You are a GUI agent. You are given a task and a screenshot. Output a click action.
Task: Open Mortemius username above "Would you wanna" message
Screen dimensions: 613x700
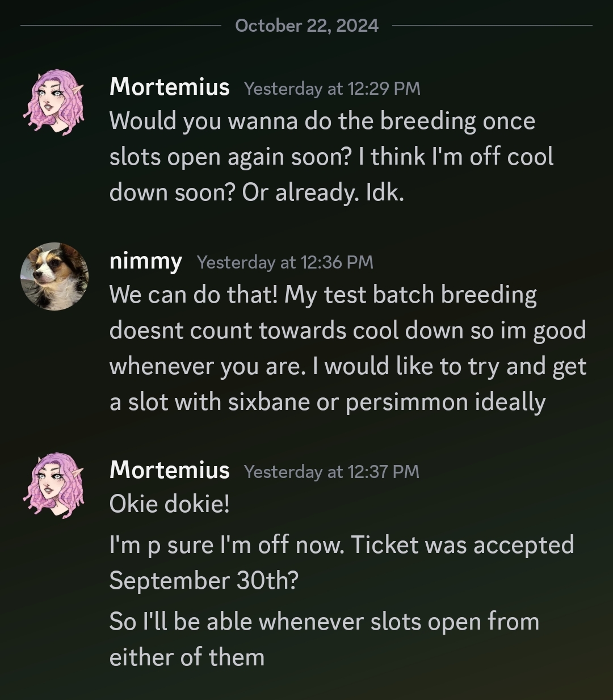point(169,87)
